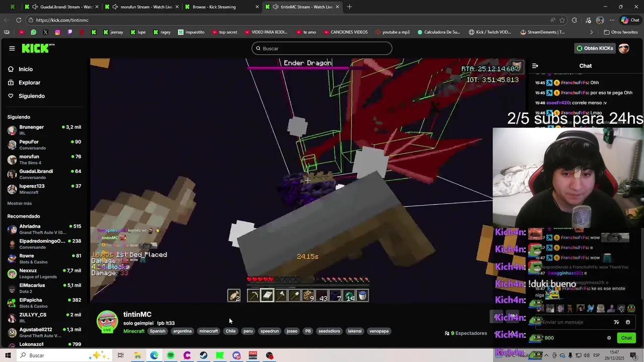Screen dimensions: 644x362
Task: Close the tintinMC Stream tab
Action: click(x=337, y=7)
